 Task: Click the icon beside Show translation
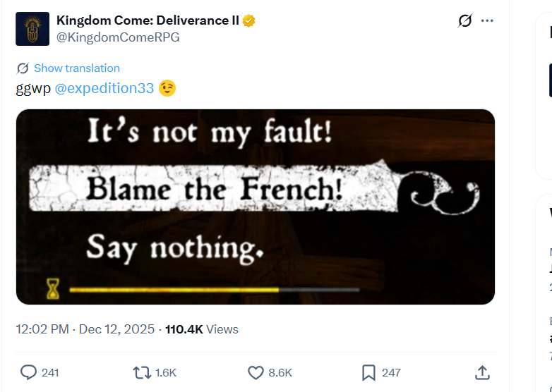[23, 68]
